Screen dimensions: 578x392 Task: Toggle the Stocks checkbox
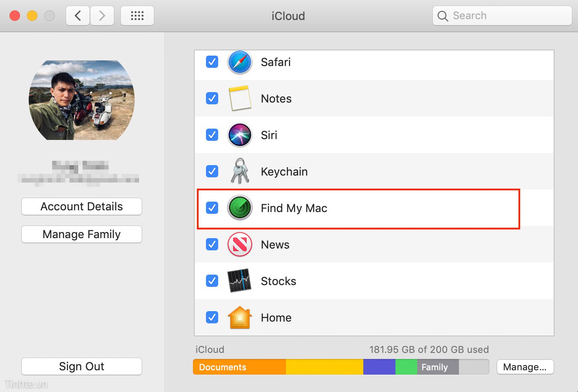(212, 281)
